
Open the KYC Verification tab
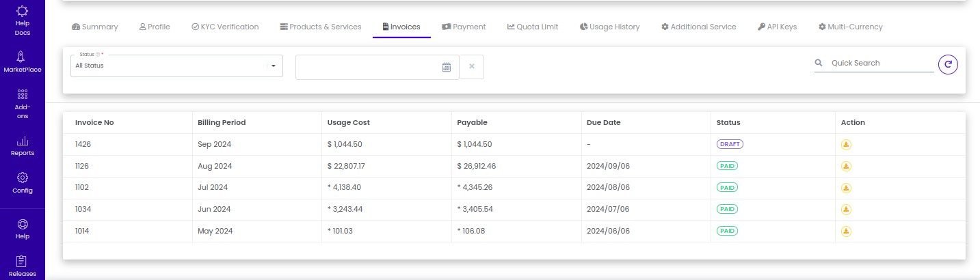[225, 27]
